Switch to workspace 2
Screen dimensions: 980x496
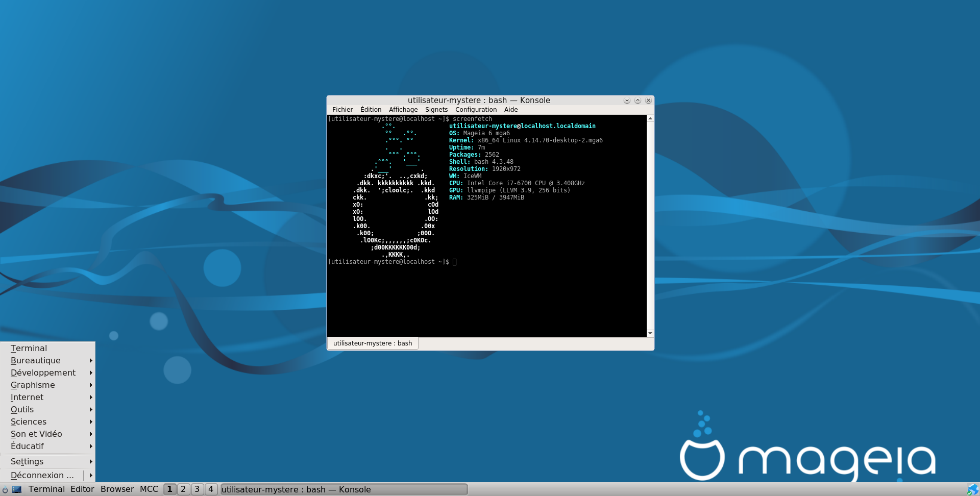click(183, 489)
